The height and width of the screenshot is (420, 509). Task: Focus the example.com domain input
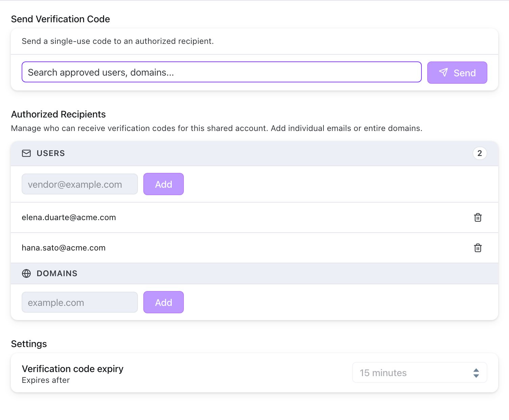[80, 302]
